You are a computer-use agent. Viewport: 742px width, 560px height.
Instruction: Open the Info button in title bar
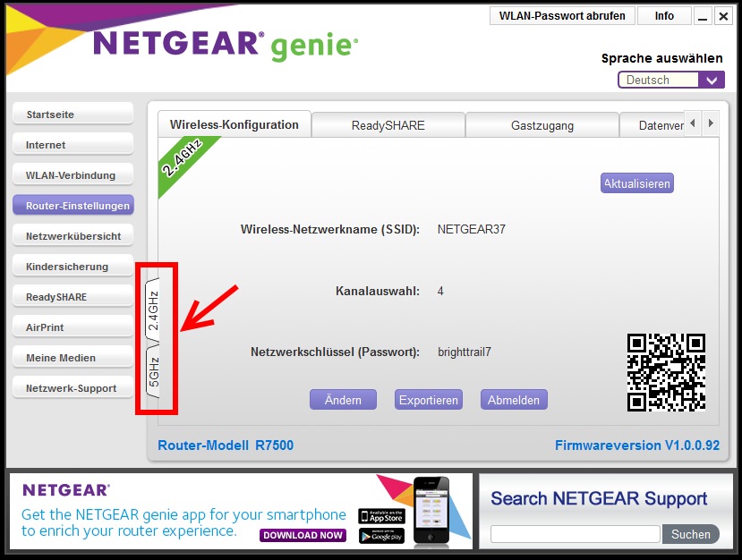click(x=664, y=16)
